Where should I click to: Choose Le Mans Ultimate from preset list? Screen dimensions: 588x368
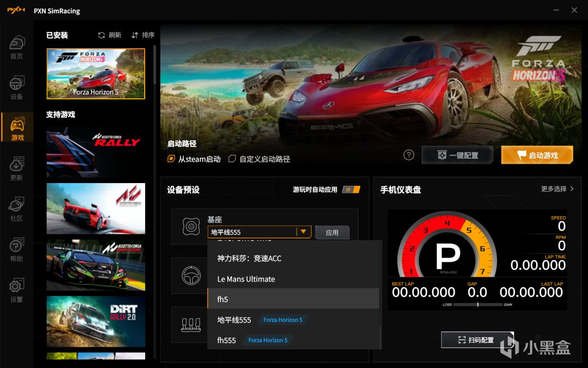293,279
